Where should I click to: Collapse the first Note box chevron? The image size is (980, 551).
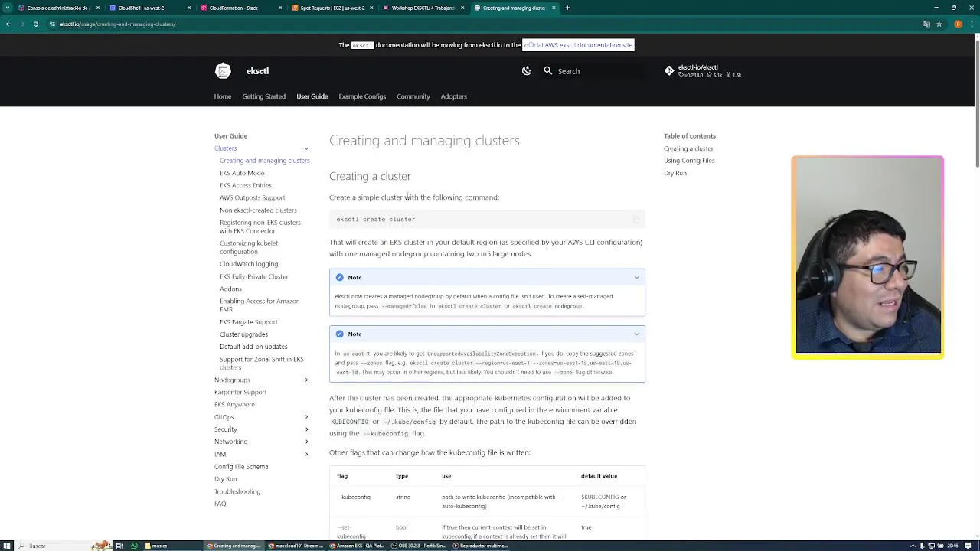point(636,277)
